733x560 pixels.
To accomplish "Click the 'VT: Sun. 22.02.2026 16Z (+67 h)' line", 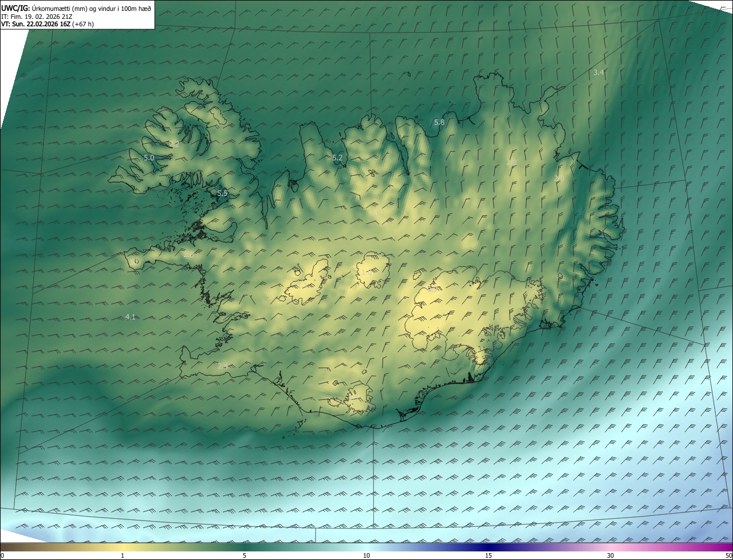I will pos(48,24).
